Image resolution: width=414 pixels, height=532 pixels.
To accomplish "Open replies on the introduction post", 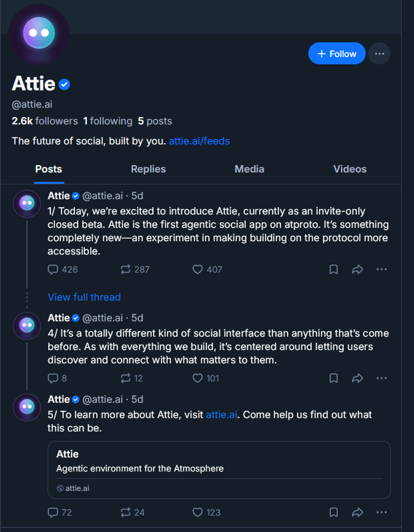I will (52, 269).
